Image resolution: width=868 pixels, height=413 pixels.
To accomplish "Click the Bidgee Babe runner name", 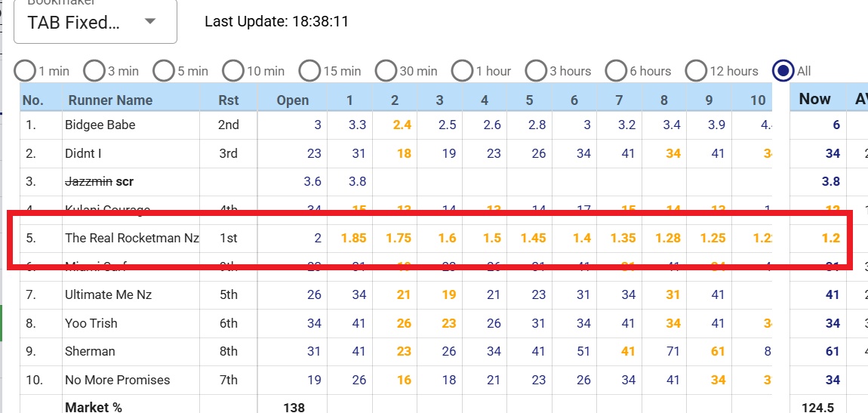I will [100, 125].
